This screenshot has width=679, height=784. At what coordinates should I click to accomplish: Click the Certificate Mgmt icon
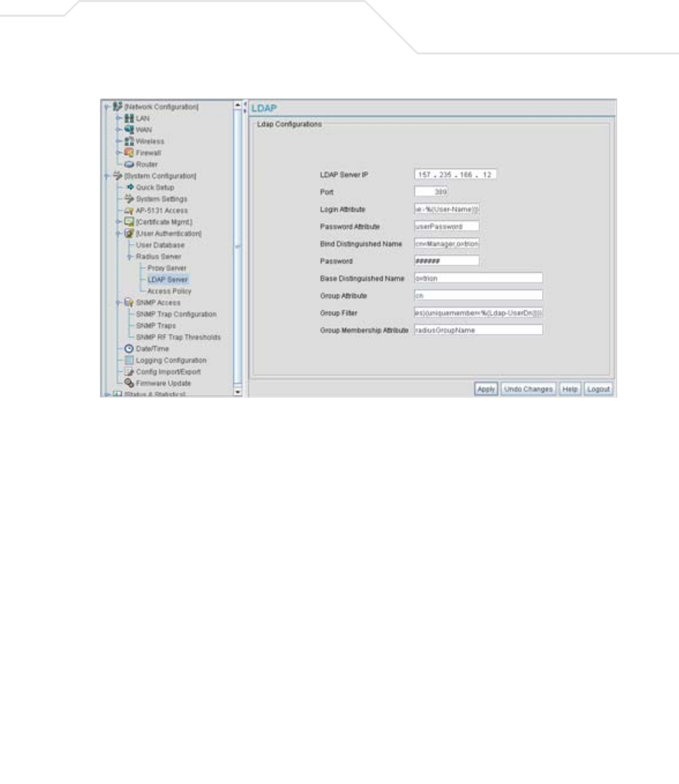(x=129, y=222)
